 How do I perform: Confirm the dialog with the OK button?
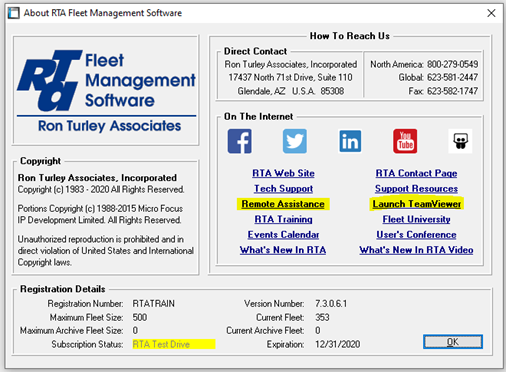tap(453, 342)
